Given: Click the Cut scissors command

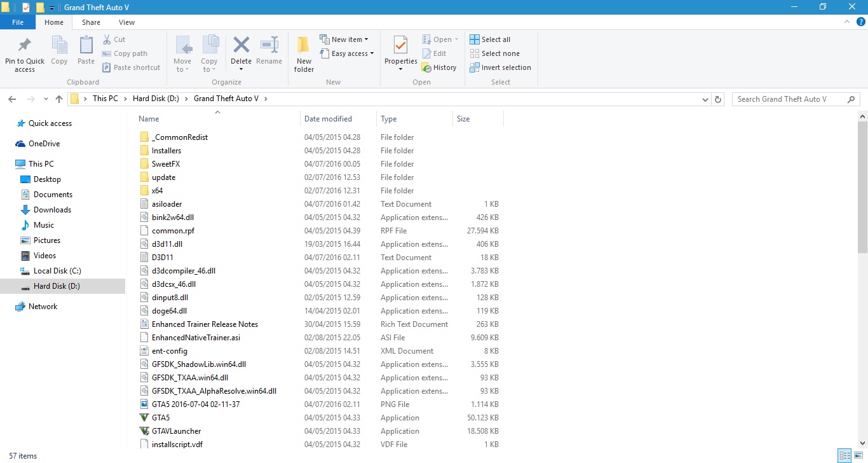Looking at the screenshot, I should [114, 39].
